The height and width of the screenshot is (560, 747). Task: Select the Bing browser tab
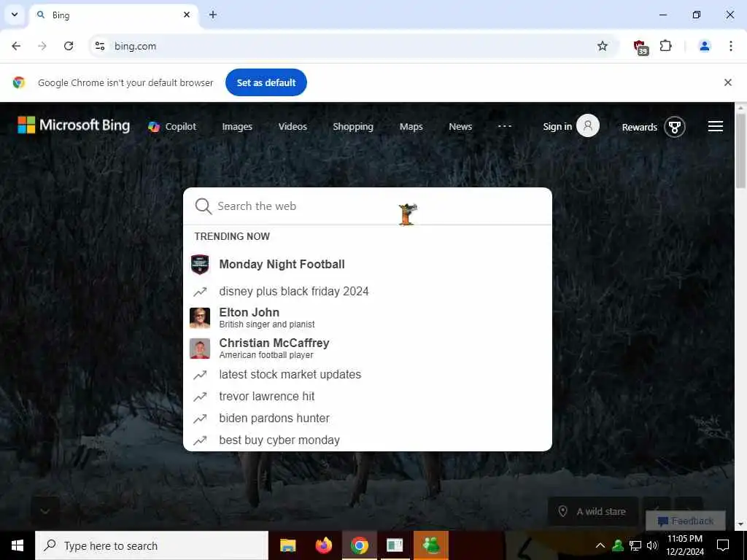click(x=113, y=15)
